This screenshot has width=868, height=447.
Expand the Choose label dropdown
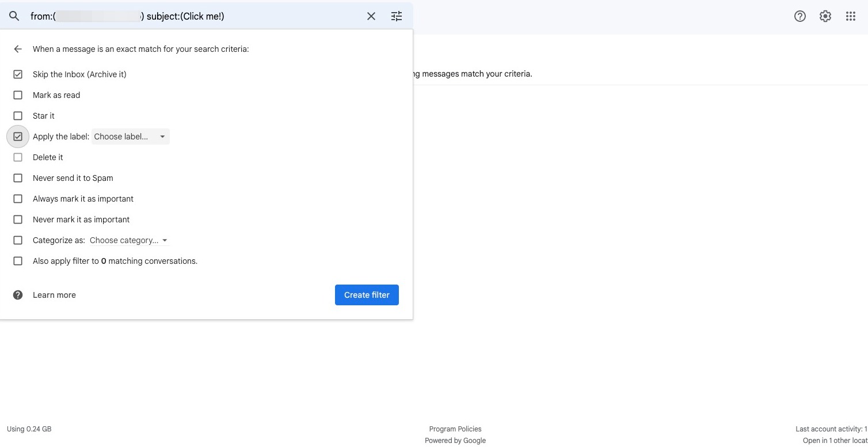pyautogui.click(x=130, y=137)
